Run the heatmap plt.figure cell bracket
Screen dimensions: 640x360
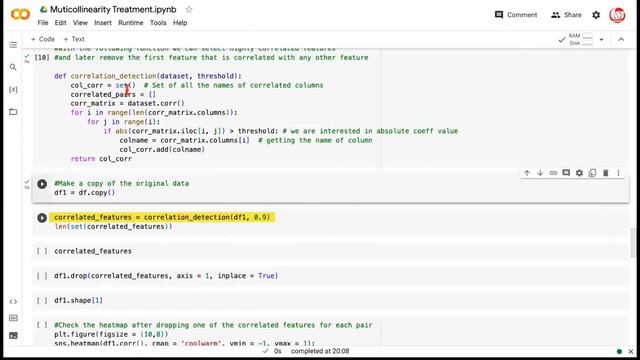[42, 325]
